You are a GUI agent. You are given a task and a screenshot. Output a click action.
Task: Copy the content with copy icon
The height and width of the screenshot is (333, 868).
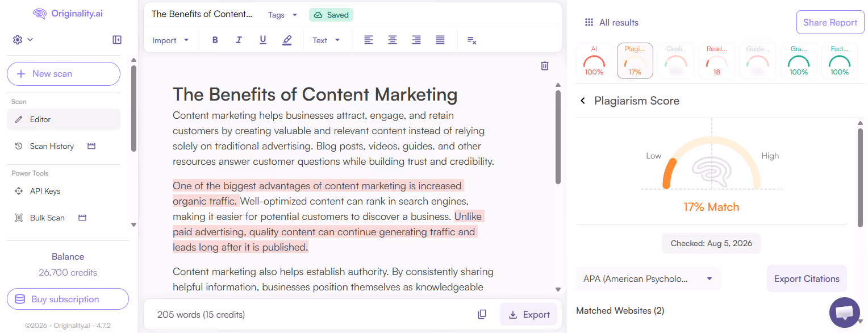[482, 314]
